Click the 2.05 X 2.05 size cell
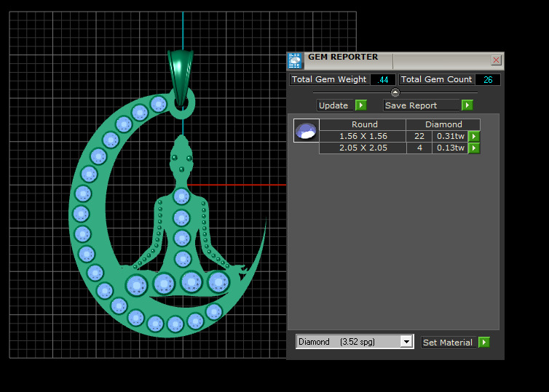The height and width of the screenshot is (392, 549). click(363, 148)
